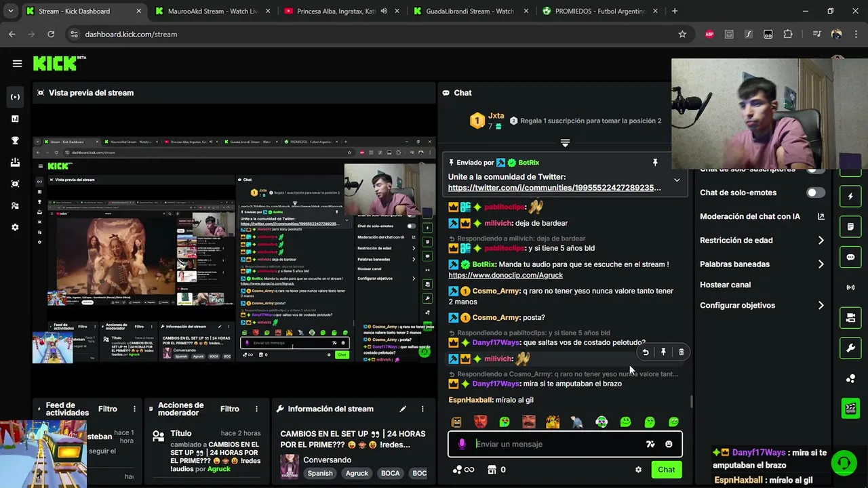Switch to PROMIEDOS Futbol Argentino tab
Screen dimensions: 868x488
pos(599,11)
